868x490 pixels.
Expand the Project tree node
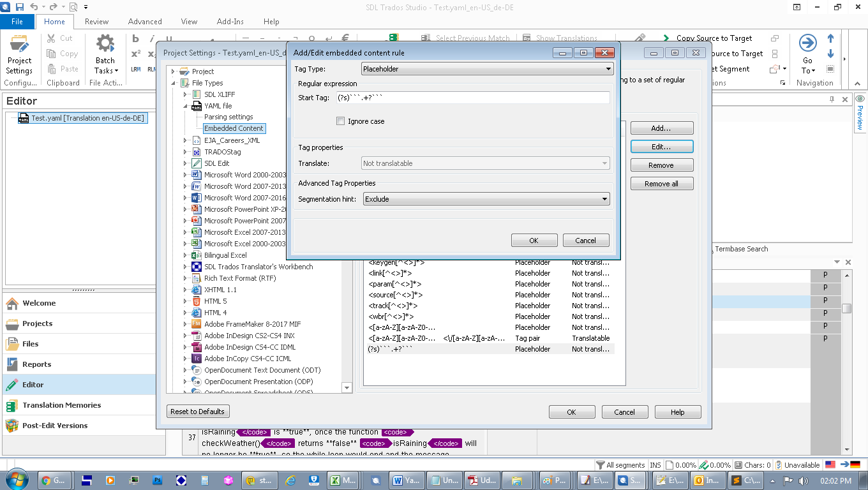(174, 71)
